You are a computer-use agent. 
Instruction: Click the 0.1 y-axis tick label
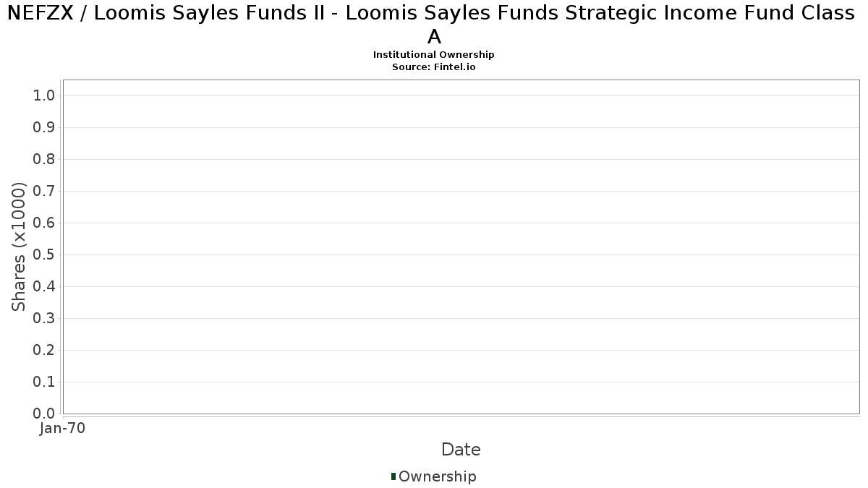(45, 382)
